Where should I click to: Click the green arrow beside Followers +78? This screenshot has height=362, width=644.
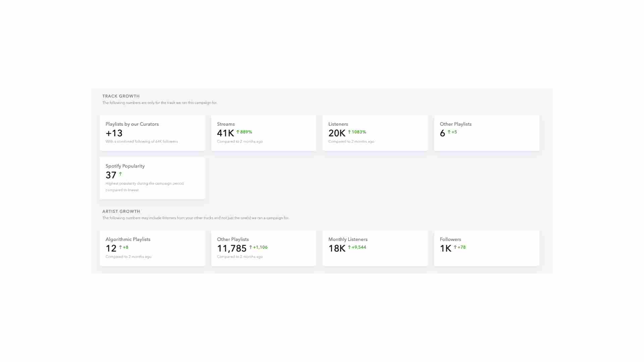(455, 247)
